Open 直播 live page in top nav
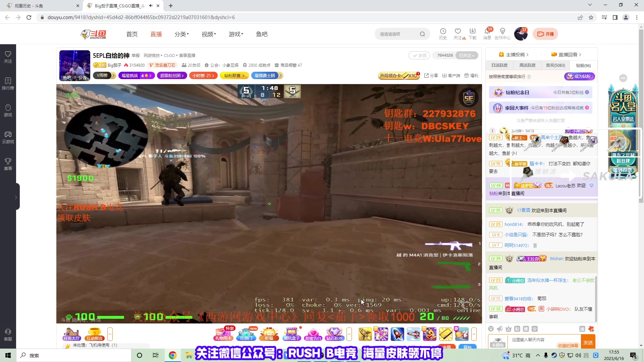 [156, 34]
